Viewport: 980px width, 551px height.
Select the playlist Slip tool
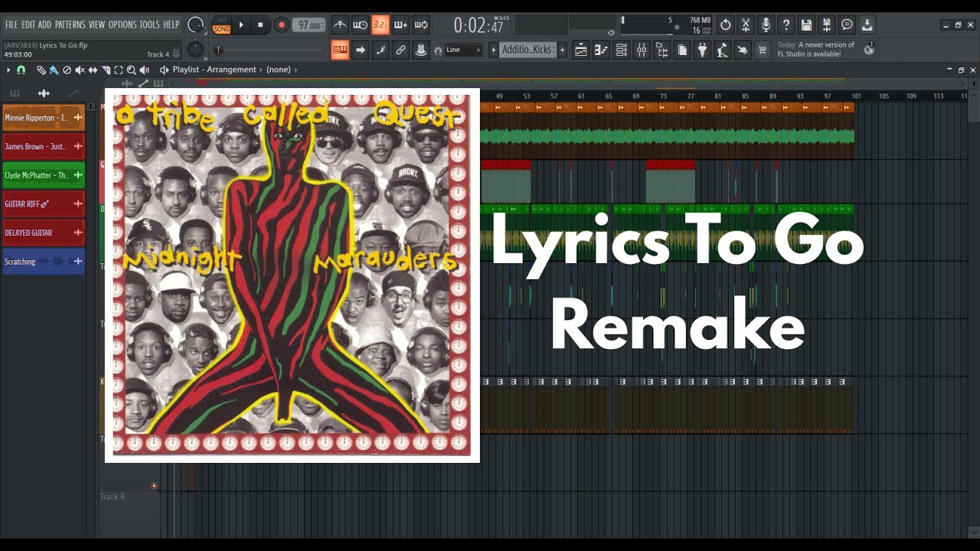(93, 70)
